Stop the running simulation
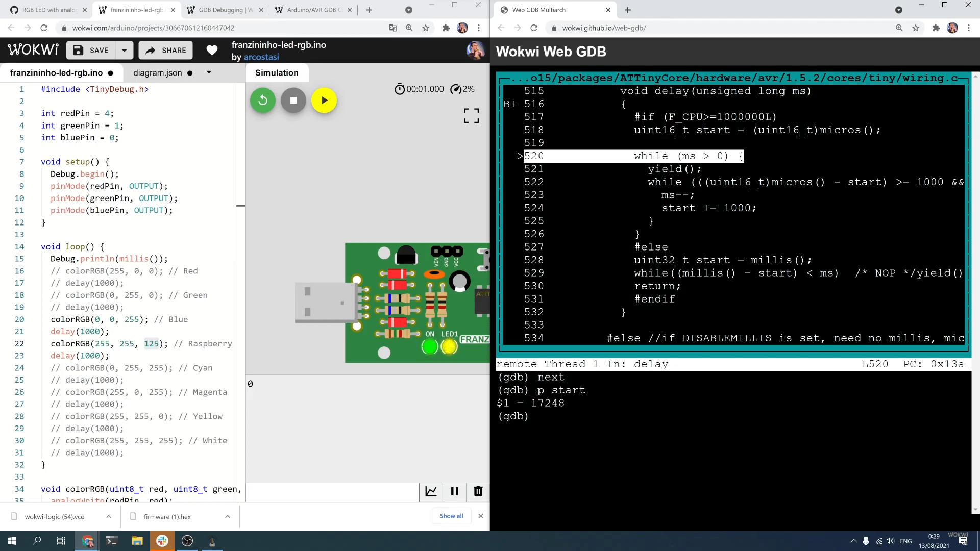 click(293, 100)
